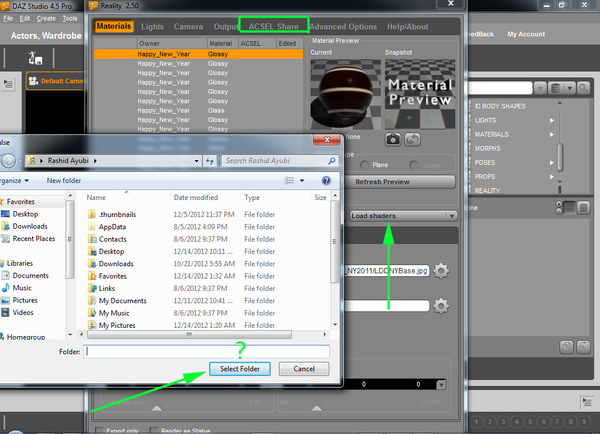
Task: Switch to the Camera tab
Action: (x=188, y=27)
